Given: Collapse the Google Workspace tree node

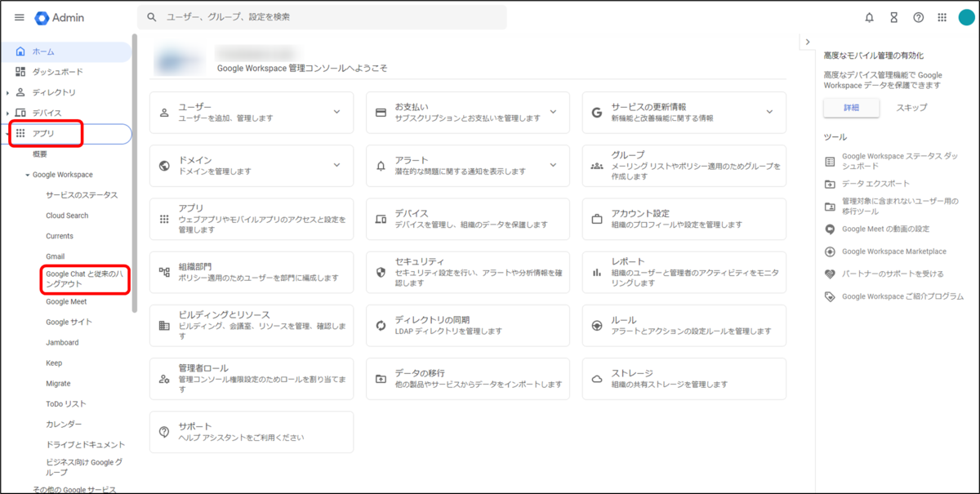Looking at the screenshot, I should 27,175.
